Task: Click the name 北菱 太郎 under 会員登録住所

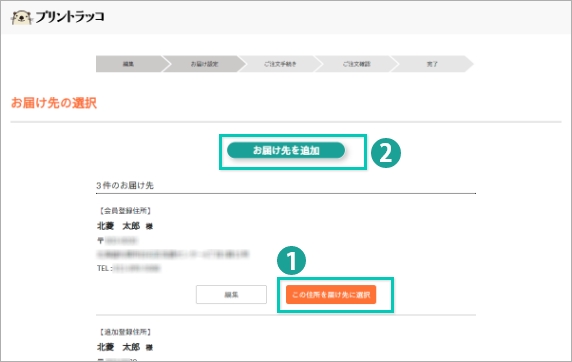Action: click(119, 226)
